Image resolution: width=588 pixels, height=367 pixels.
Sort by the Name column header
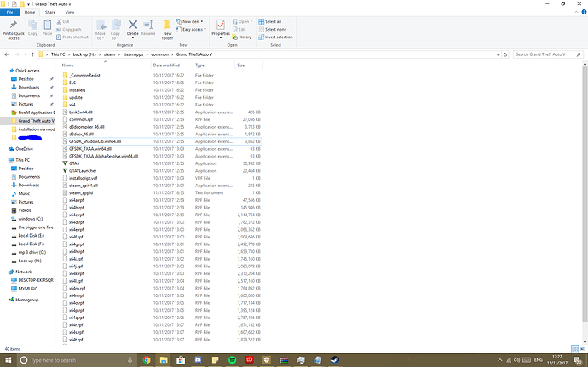67,66
